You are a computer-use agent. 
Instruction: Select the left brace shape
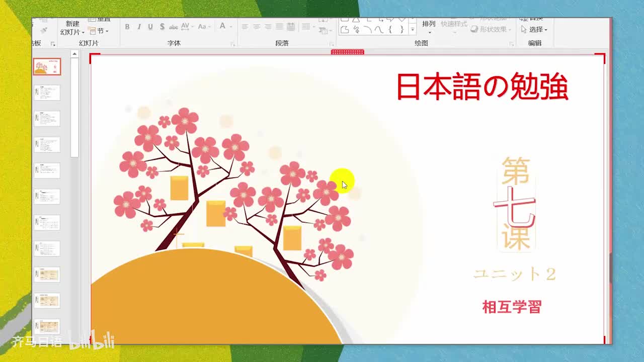tap(390, 30)
